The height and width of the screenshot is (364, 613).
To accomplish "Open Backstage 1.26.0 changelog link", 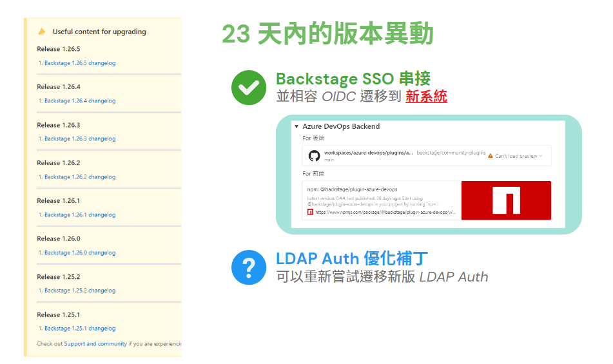I will [x=80, y=253].
